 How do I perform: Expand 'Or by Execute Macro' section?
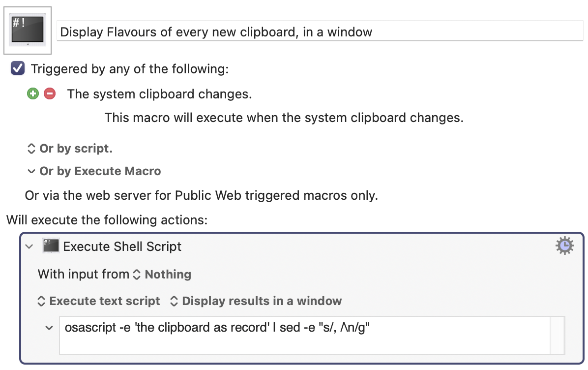click(94, 171)
